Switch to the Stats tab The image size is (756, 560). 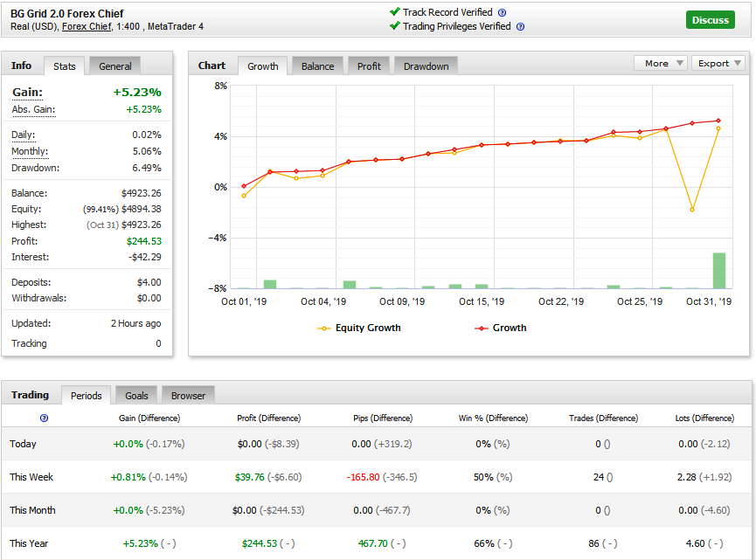pyautogui.click(x=65, y=66)
